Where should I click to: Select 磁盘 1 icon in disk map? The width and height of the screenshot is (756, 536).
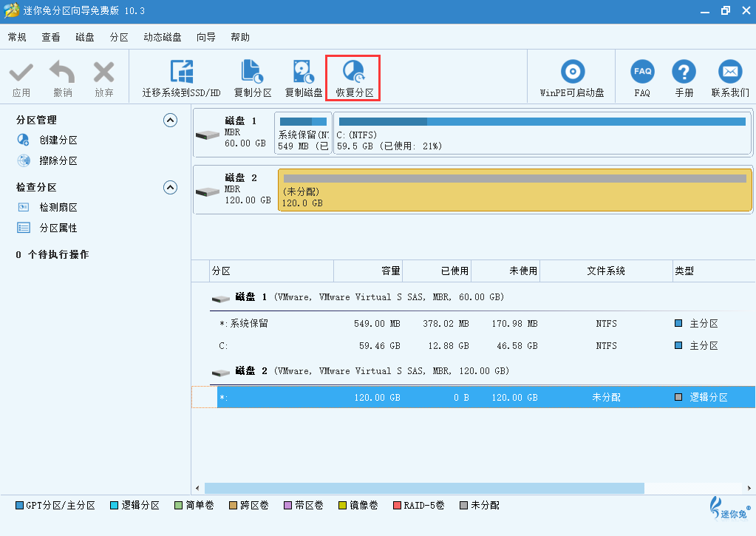pos(208,135)
